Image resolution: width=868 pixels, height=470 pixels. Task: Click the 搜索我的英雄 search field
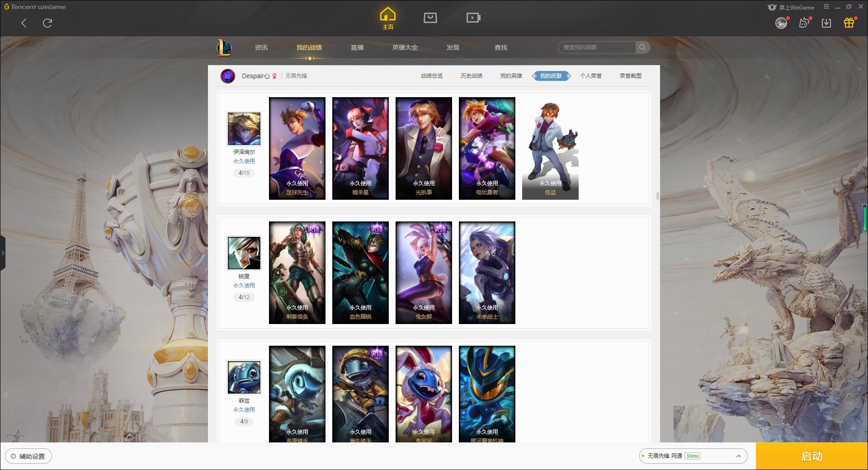pyautogui.click(x=597, y=47)
